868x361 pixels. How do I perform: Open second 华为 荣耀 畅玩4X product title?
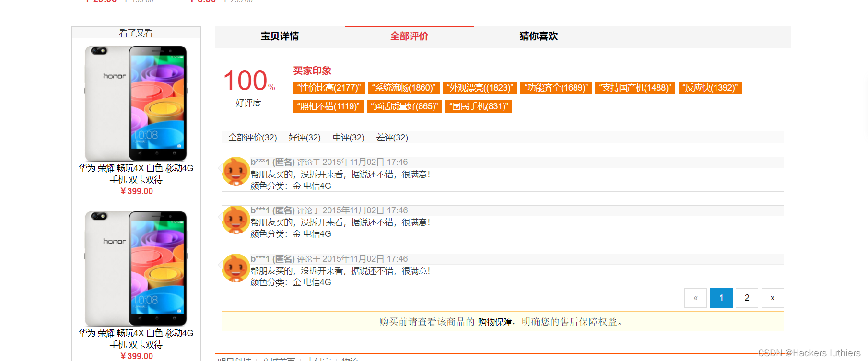point(136,339)
